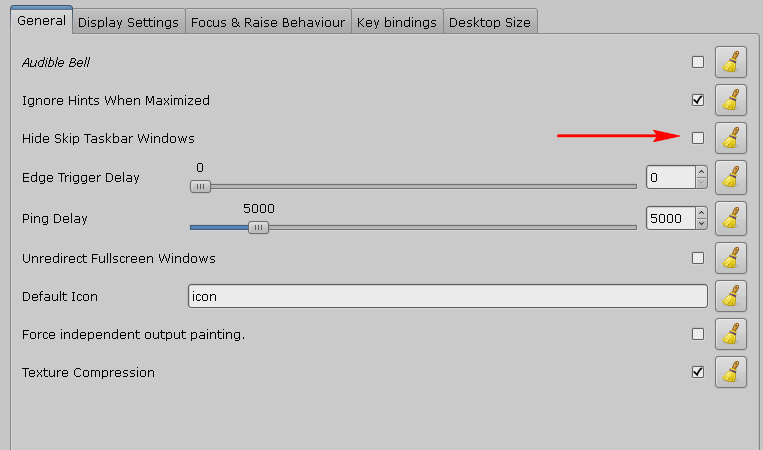Click into the Default Icon text field
The image size is (763, 450).
(448, 296)
